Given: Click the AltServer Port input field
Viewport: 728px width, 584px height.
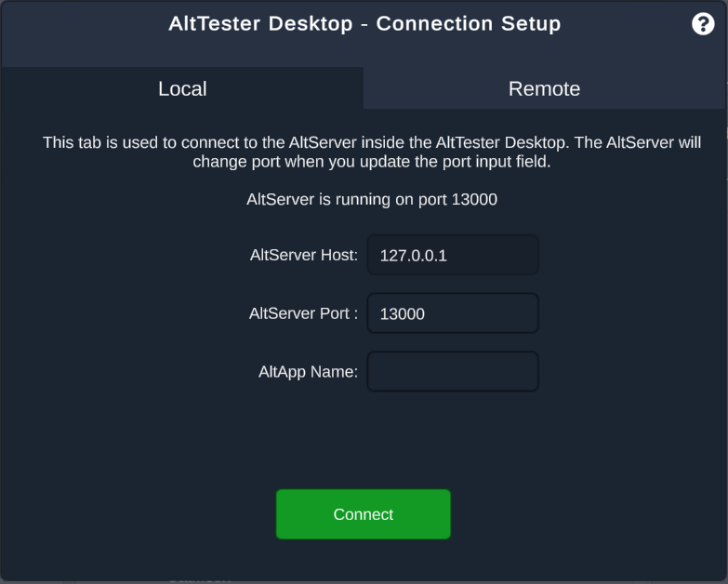Looking at the screenshot, I should (453, 313).
